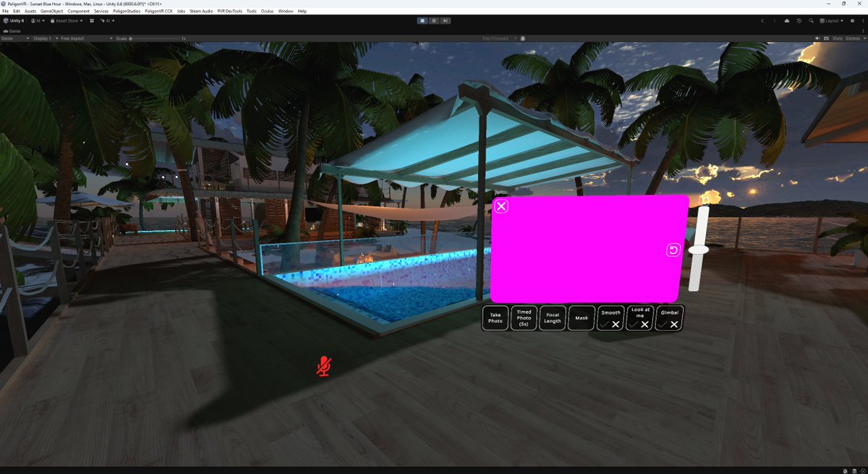Open the Free Aspect dropdown
The image size is (868, 474).
coord(86,38)
